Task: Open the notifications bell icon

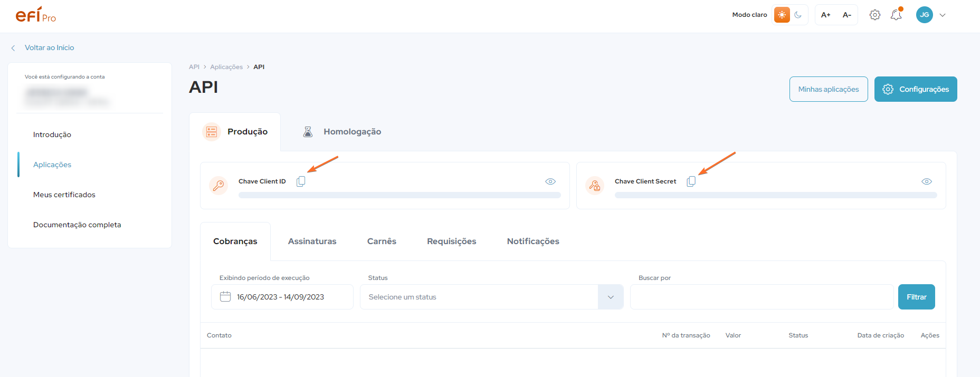Action: click(x=896, y=15)
